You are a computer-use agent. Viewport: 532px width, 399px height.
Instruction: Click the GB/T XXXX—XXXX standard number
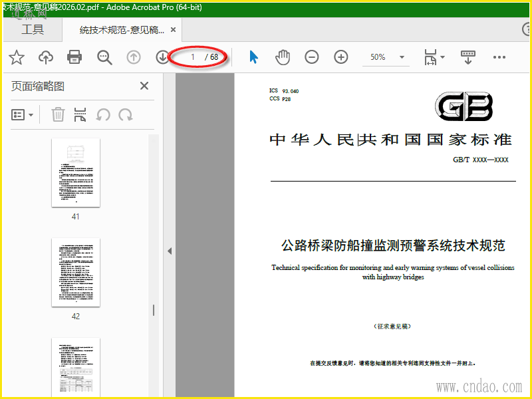coord(480,160)
